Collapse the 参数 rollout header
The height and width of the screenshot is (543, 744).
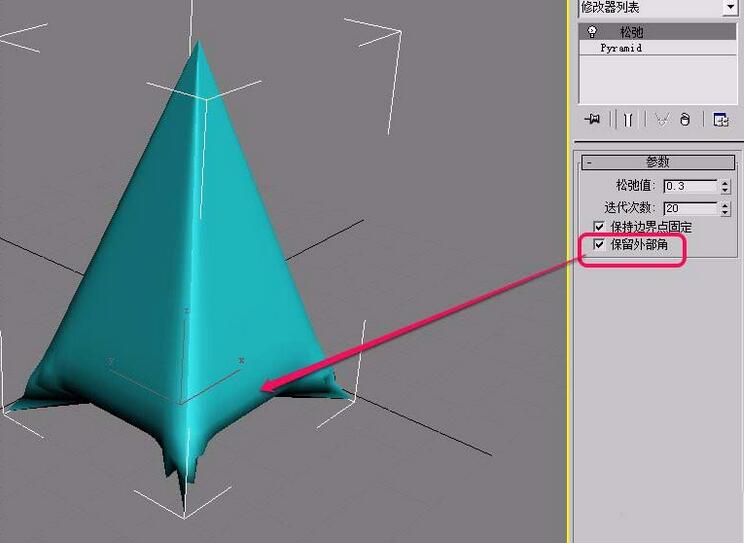pos(658,162)
